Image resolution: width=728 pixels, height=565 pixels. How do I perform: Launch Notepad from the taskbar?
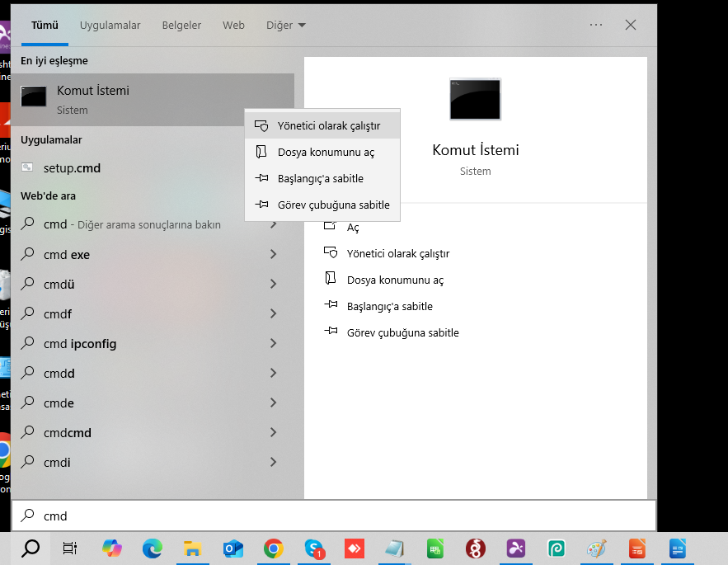[394, 548]
